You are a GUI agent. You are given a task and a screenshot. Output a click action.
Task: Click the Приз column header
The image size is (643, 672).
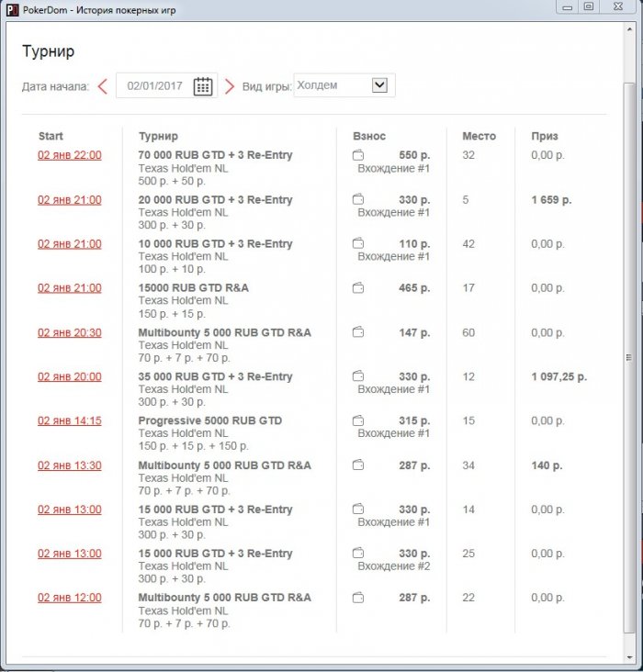click(x=545, y=136)
